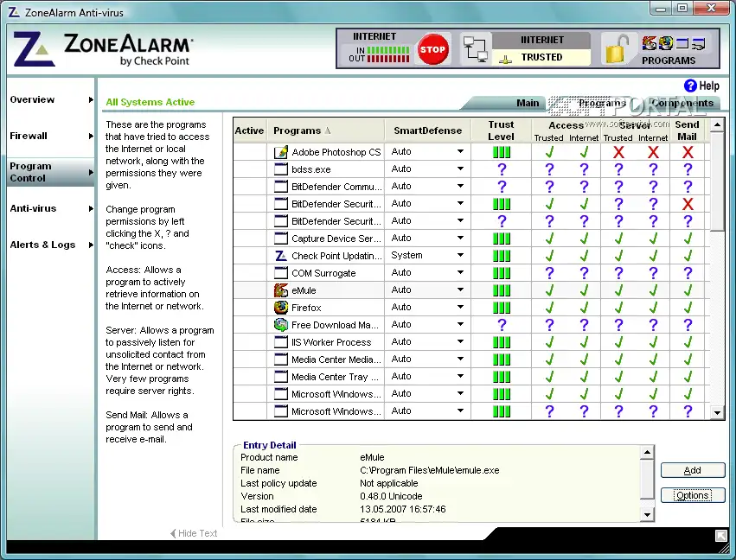Image resolution: width=736 pixels, height=560 pixels.
Task: Click the Internet IN green traffic indicator
Action: 387,50
